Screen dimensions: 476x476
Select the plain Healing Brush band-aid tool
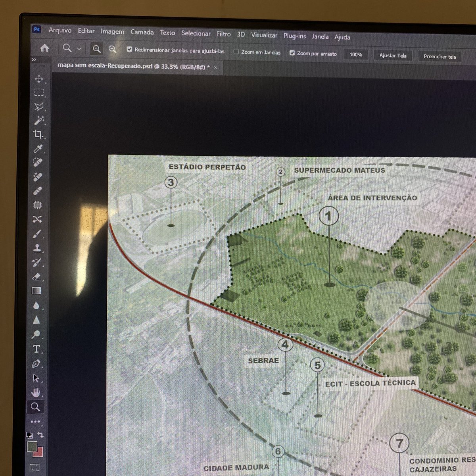click(x=37, y=191)
